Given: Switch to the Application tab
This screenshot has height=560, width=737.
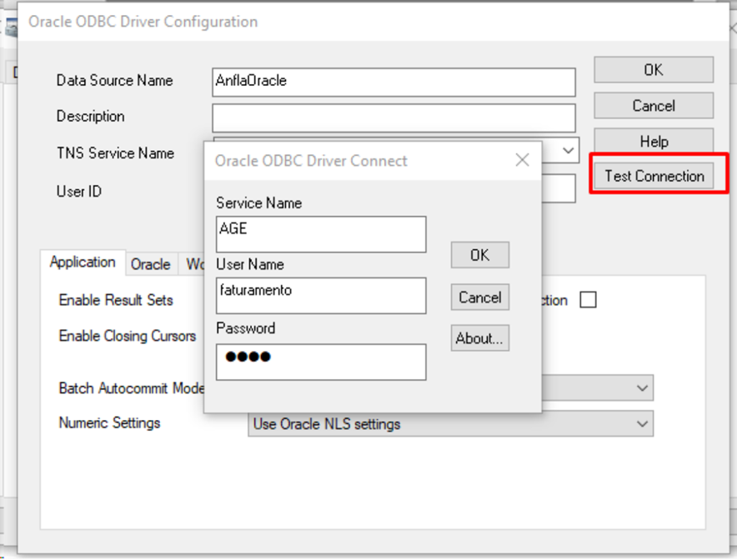Looking at the screenshot, I should 83,262.
